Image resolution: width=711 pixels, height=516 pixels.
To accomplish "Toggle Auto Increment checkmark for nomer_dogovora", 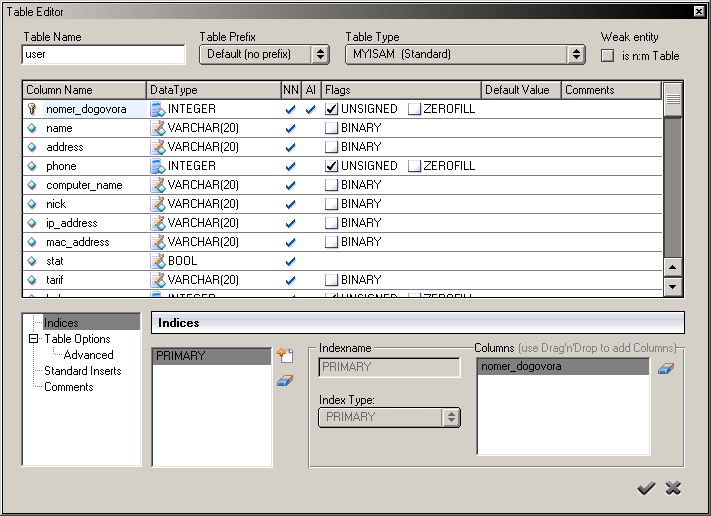I will point(311,109).
